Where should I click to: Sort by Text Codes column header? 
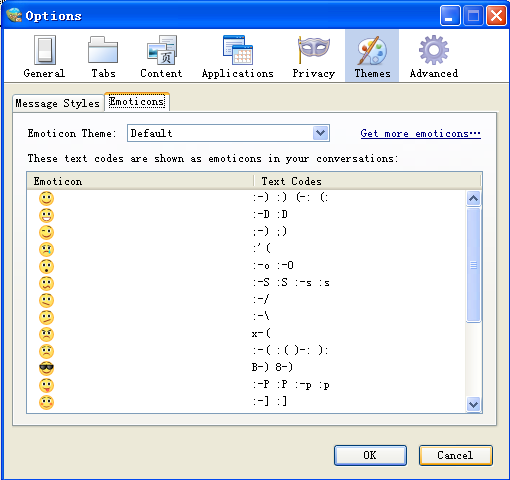(x=367, y=181)
